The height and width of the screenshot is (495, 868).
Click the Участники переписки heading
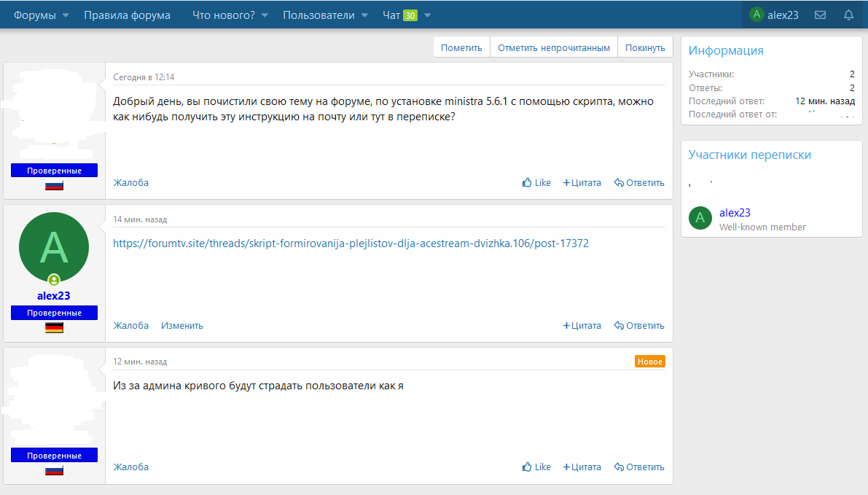tap(749, 155)
